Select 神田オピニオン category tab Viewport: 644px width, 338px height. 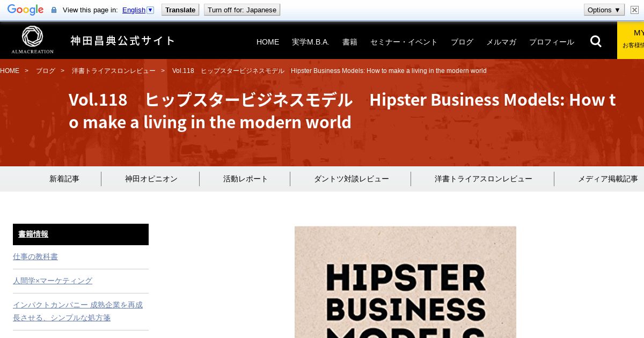click(x=151, y=179)
